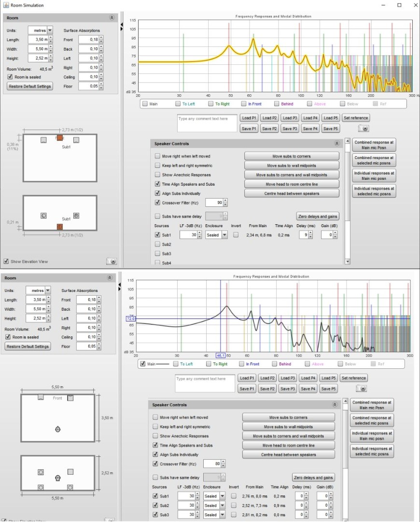Click the orange Sub1 subwoofer in plan view
The height and width of the screenshot is (522, 420).
(60, 138)
